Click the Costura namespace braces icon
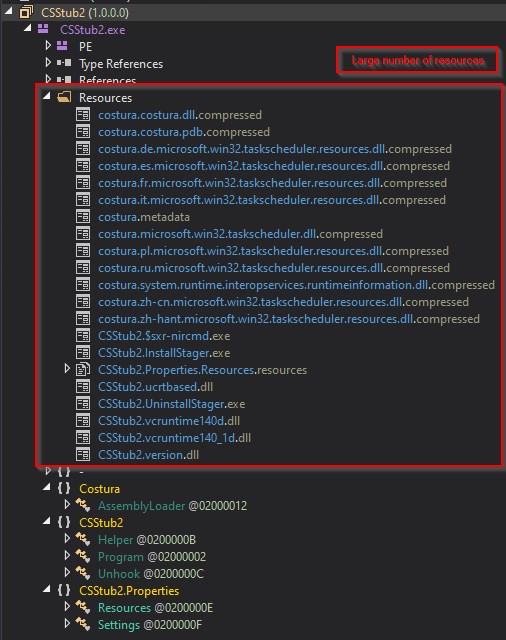This screenshot has height=640, width=506. 64,488
